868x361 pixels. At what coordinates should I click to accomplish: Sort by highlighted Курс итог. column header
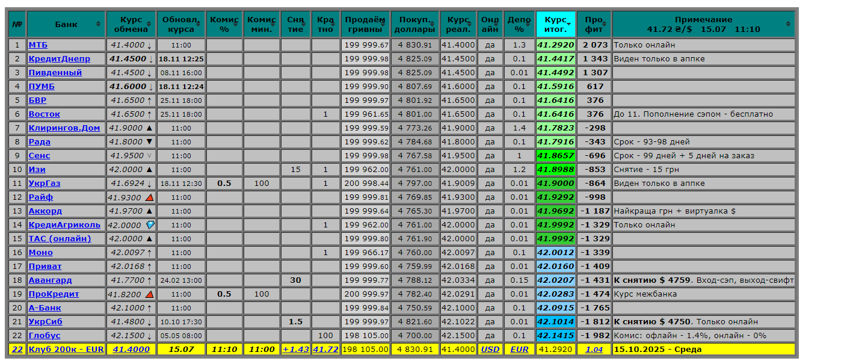556,24
